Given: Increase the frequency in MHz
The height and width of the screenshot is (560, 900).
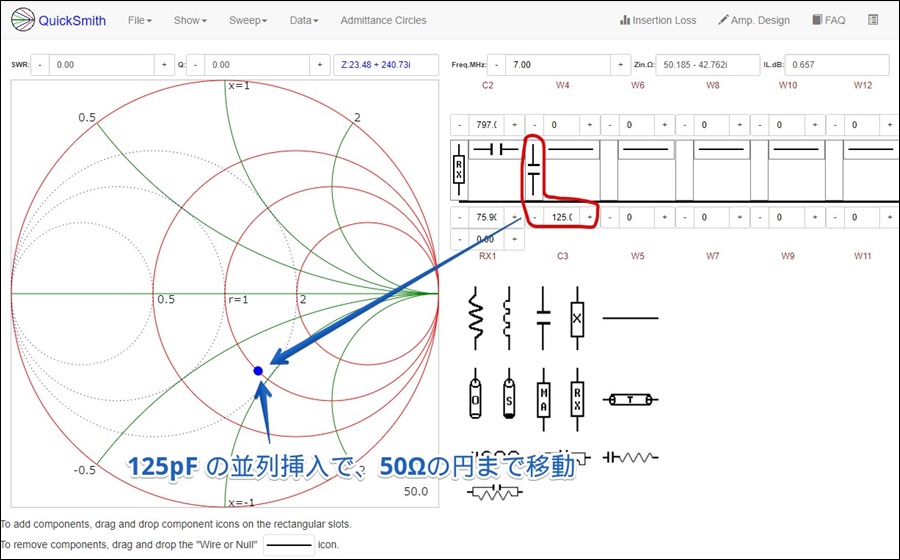Looking at the screenshot, I should pyautogui.click(x=620, y=65).
